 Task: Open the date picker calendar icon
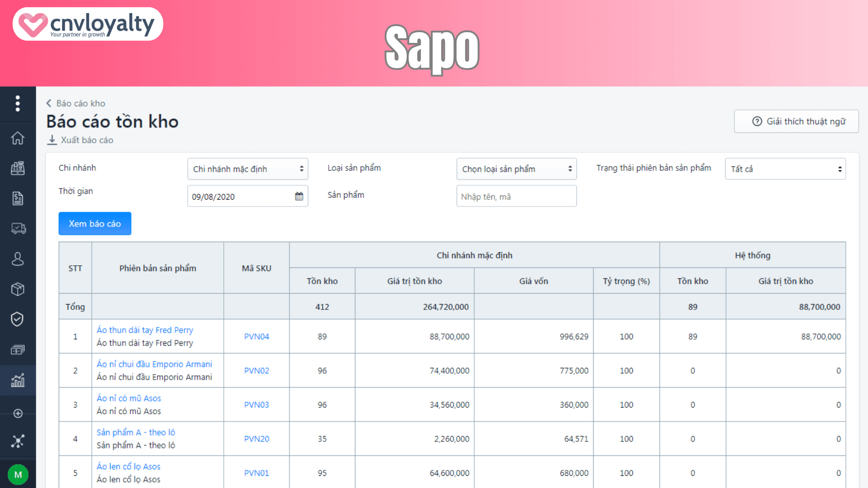point(299,196)
